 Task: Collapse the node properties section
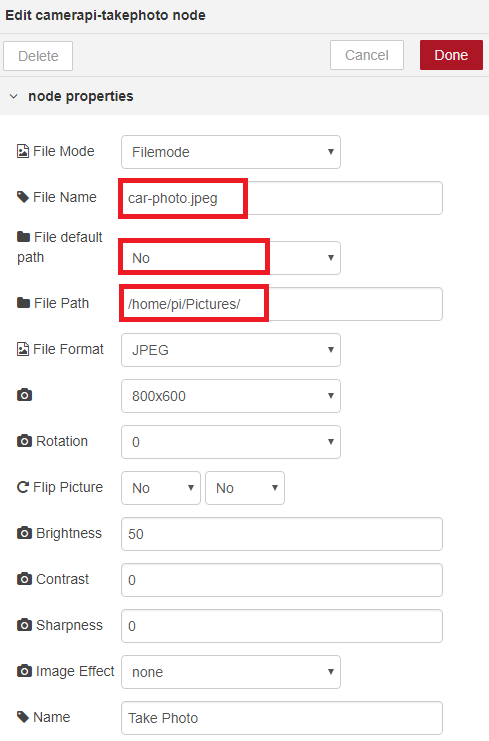pyautogui.click(x=14, y=96)
